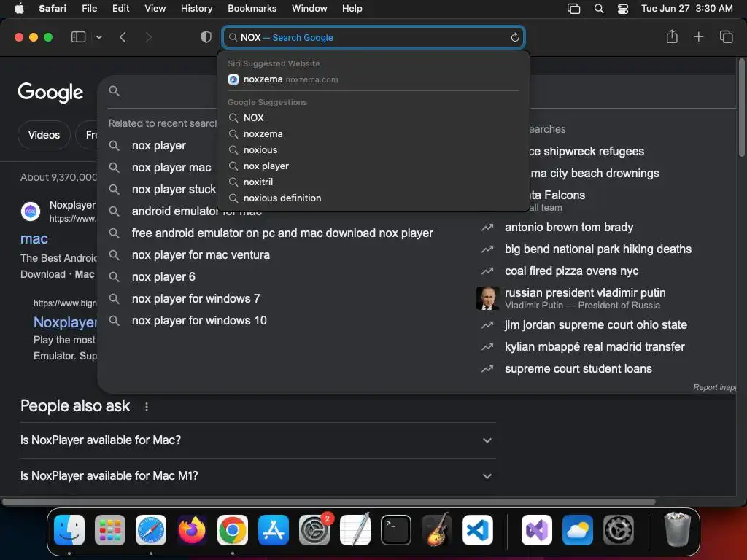Open App Store from the Dock
The height and width of the screenshot is (560, 747).
(274, 529)
